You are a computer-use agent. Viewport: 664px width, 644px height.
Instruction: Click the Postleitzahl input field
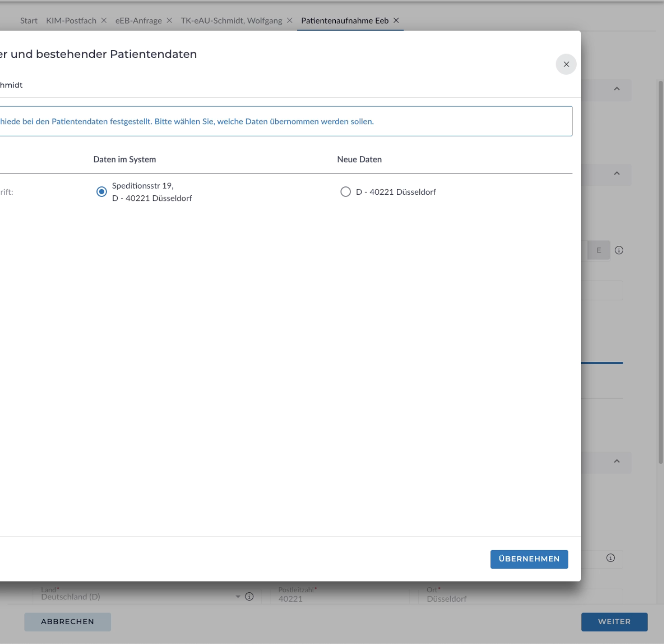338,598
